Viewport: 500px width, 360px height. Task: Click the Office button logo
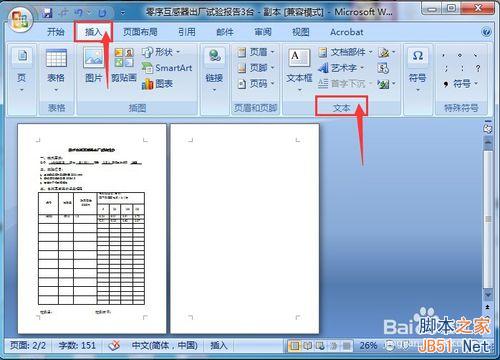pyautogui.click(x=20, y=19)
